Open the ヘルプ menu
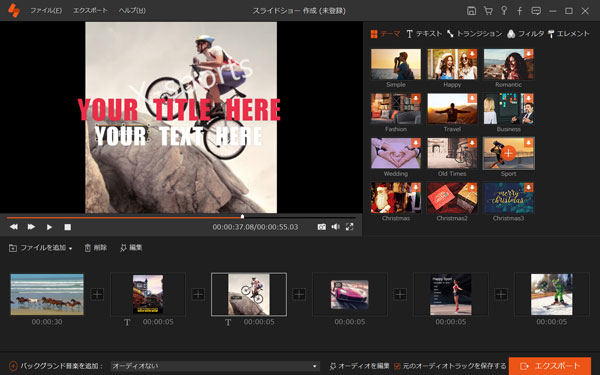This screenshot has height=375, width=600. (132, 10)
